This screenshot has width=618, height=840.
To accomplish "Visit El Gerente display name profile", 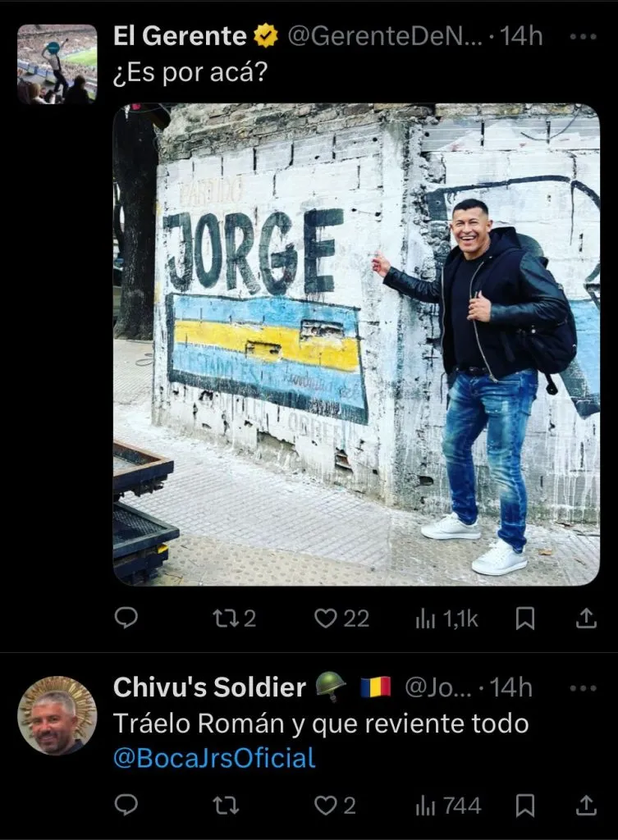I will point(180,36).
